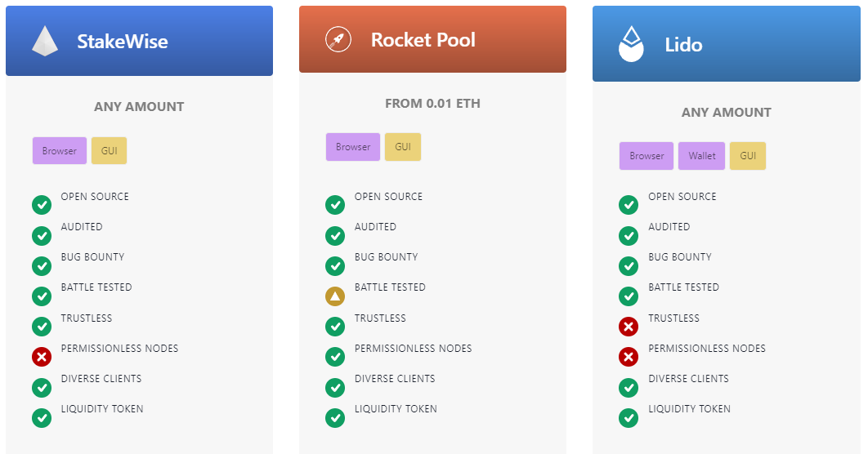Select the Wallet tag under Lido
Screen dimensions: 868x454
(x=702, y=156)
